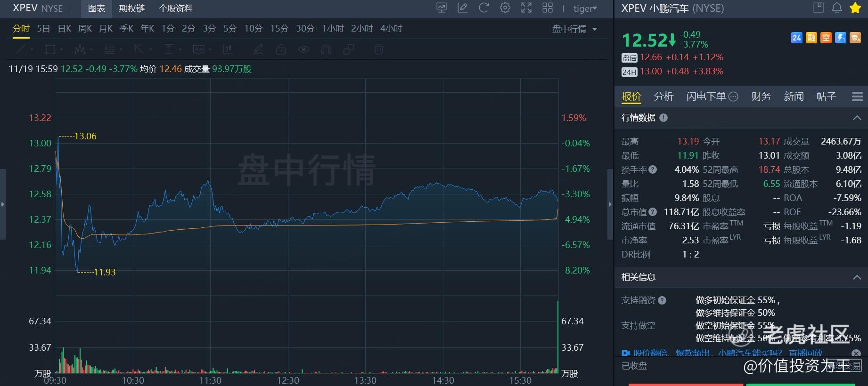Open the options circle next to 闪电下单

(x=733, y=96)
